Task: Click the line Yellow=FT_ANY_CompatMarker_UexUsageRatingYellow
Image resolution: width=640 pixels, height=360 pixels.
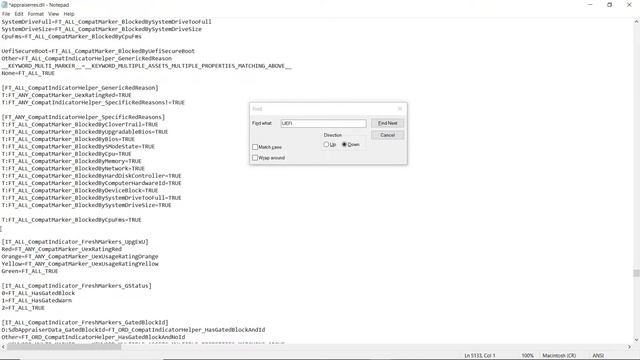Action: pyautogui.click(x=80, y=264)
